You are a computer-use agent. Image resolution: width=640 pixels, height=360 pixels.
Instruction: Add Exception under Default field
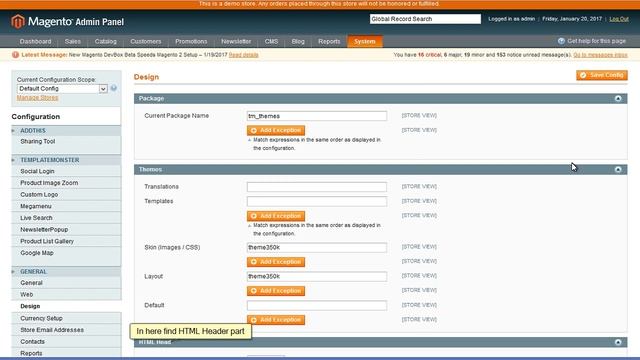click(x=276, y=320)
